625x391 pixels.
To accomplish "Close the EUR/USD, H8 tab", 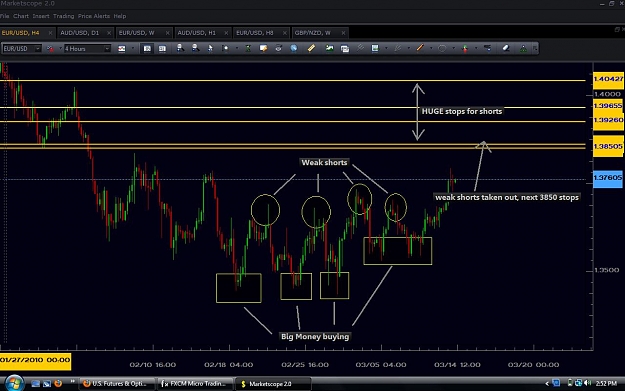I will click(285, 33).
